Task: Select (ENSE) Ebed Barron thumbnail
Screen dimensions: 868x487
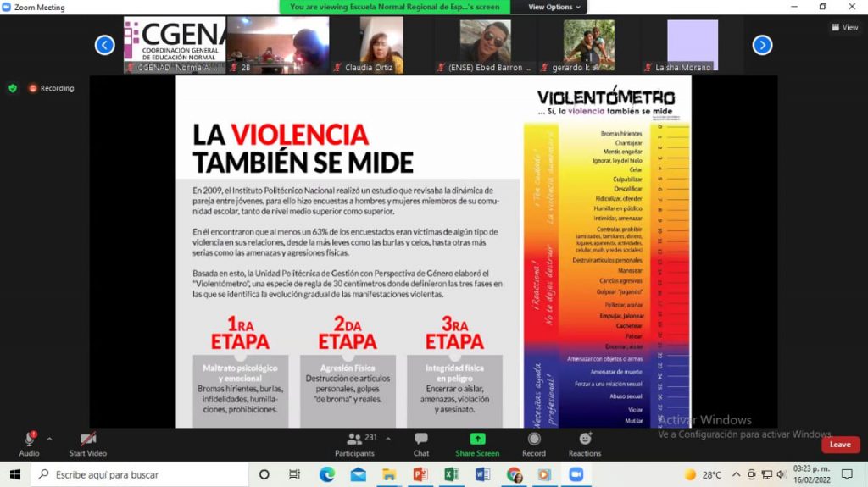Action: coord(486,45)
